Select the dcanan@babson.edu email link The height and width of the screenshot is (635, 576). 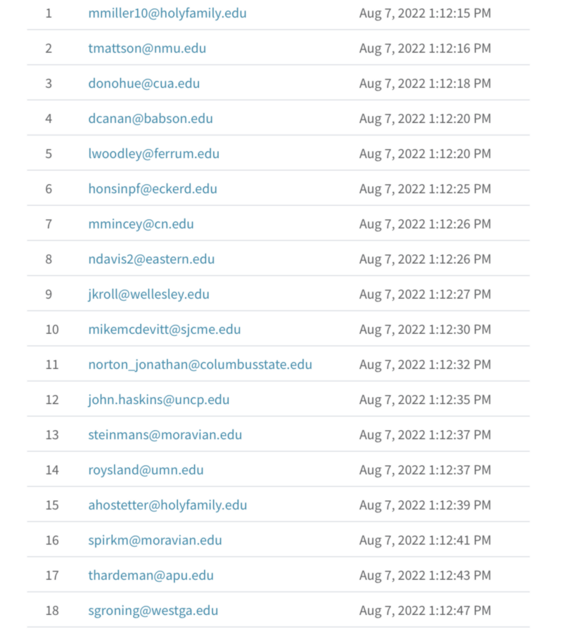[150, 119]
